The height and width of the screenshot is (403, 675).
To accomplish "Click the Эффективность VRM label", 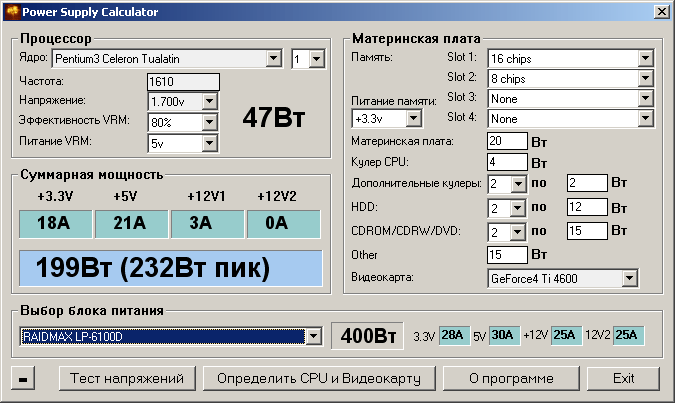I will 74,120.
